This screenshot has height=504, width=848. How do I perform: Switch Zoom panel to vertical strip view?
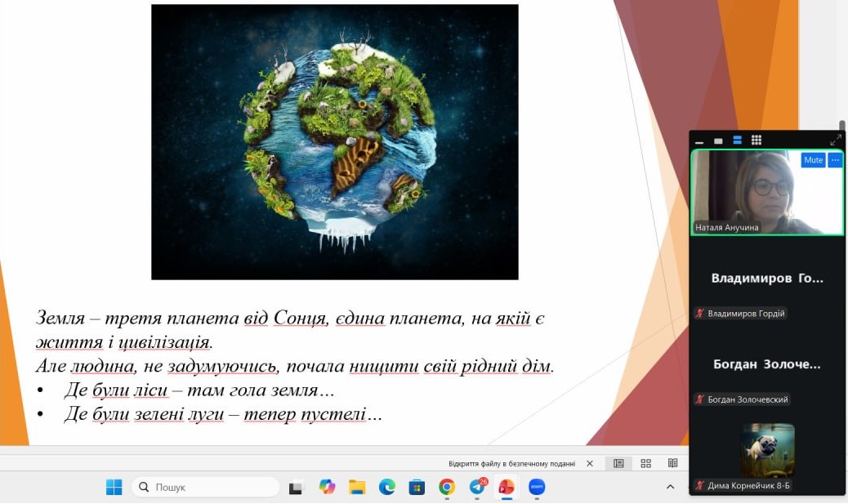pyautogui.click(x=738, y=140)
